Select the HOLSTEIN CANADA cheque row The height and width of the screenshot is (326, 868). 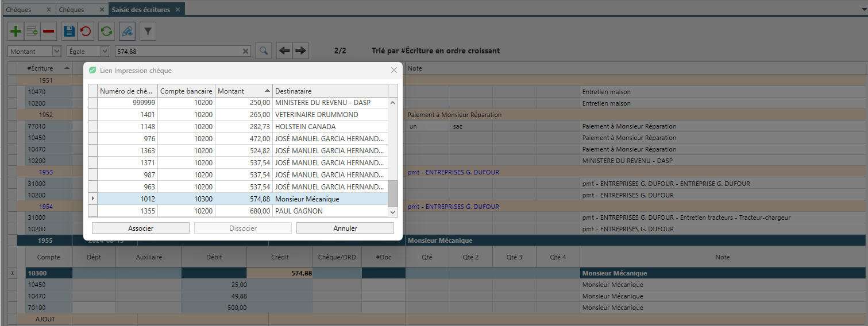[x=238, y=127]
